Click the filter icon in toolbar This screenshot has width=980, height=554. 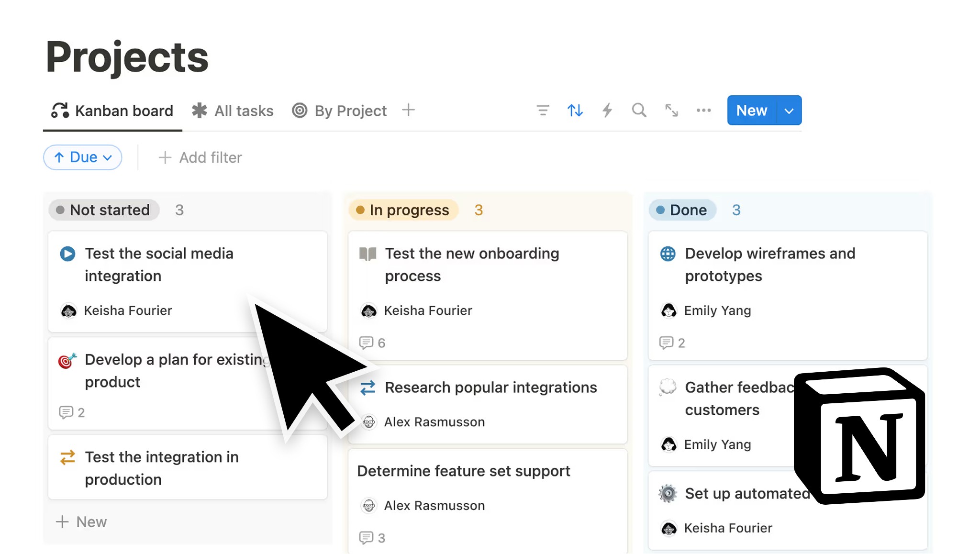[543, 111]
